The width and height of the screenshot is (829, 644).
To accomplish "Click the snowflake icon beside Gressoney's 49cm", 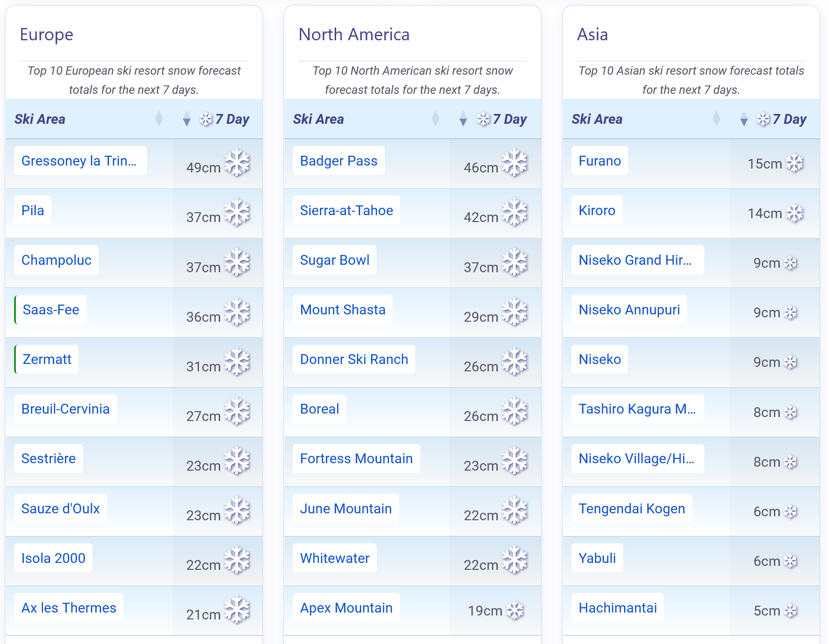I will coord(237,163).
